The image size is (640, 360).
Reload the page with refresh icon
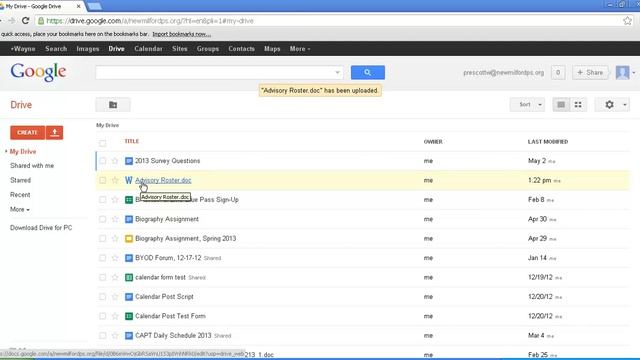(x=26, y=20)
